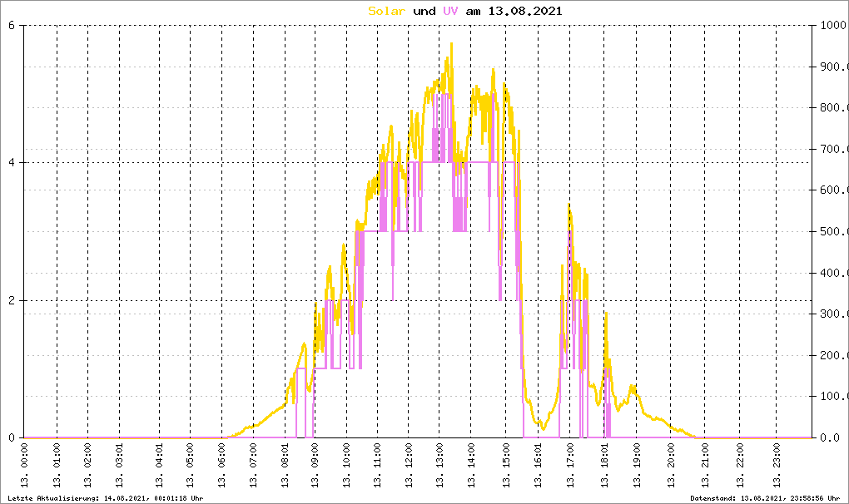Click time label '13. 00:00' on x-axis

click(x=24, y=465)
